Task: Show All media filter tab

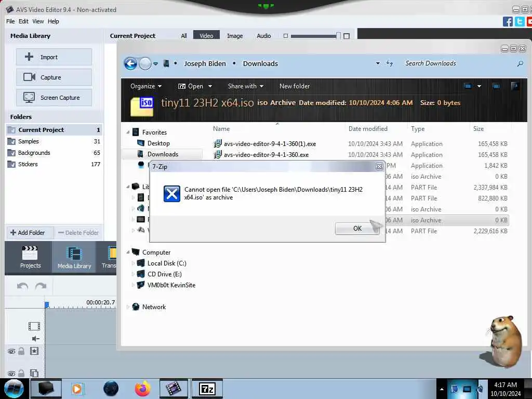Action: (x=184, y=36)
